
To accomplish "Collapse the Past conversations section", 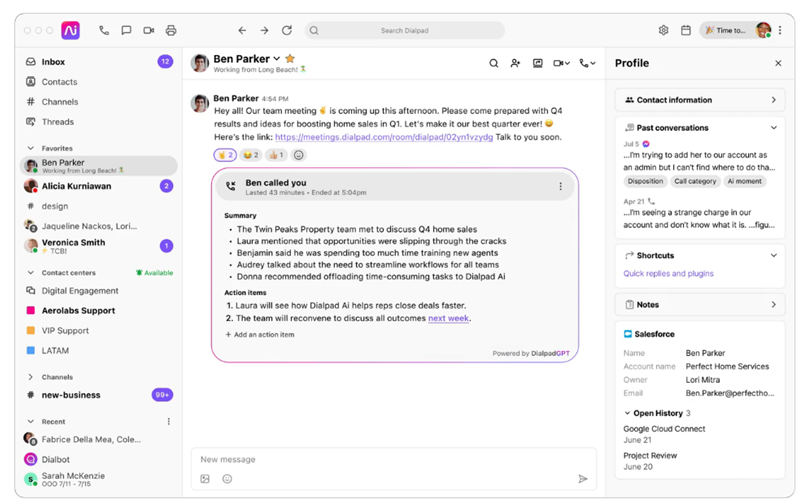I will 773,128.
